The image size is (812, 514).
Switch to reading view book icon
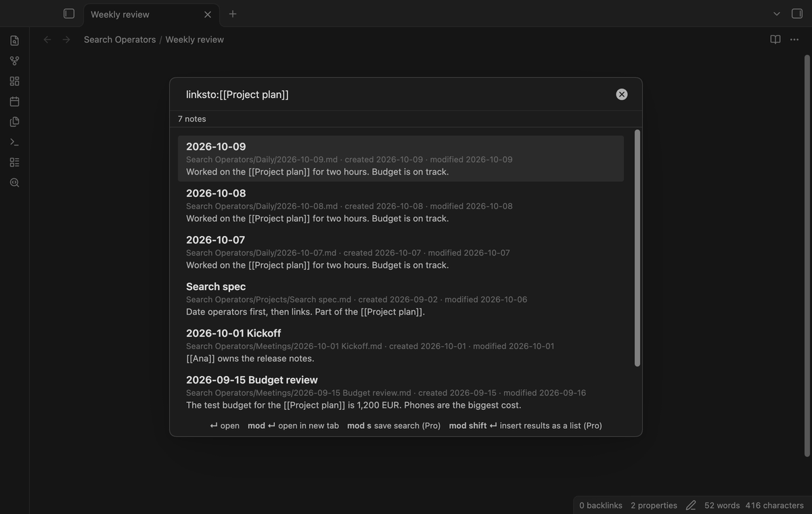click(775, 39)
